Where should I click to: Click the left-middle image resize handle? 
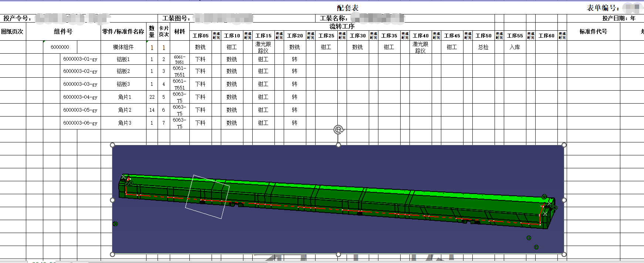tap(112, 200)
